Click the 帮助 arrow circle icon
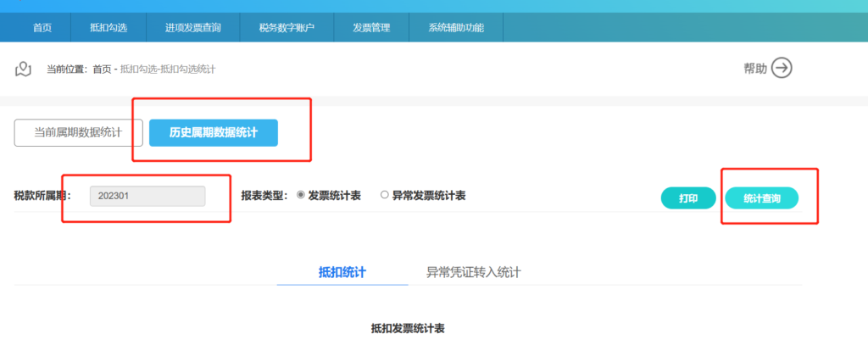Image resolution: width=868 pixels, height=345 pixels. (x=782, y=68)
